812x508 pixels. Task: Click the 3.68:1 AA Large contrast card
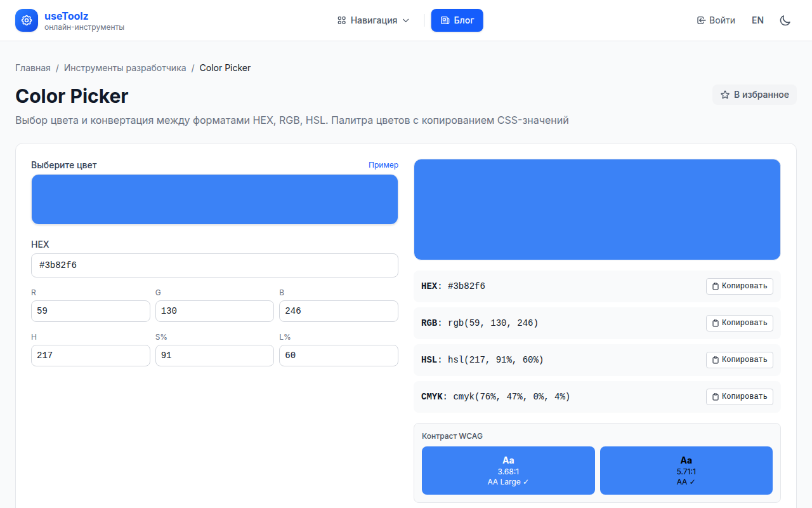pyautogui.click(x=508, y=471)
